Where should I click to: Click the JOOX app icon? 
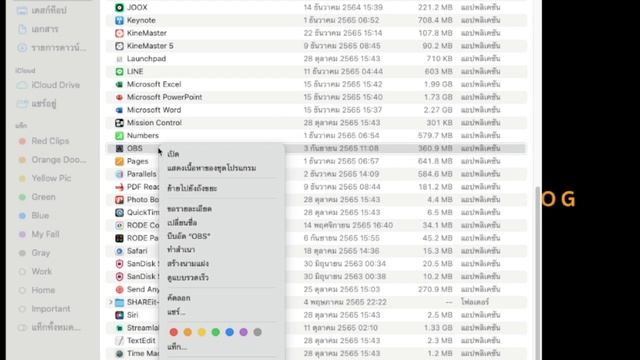119,7
